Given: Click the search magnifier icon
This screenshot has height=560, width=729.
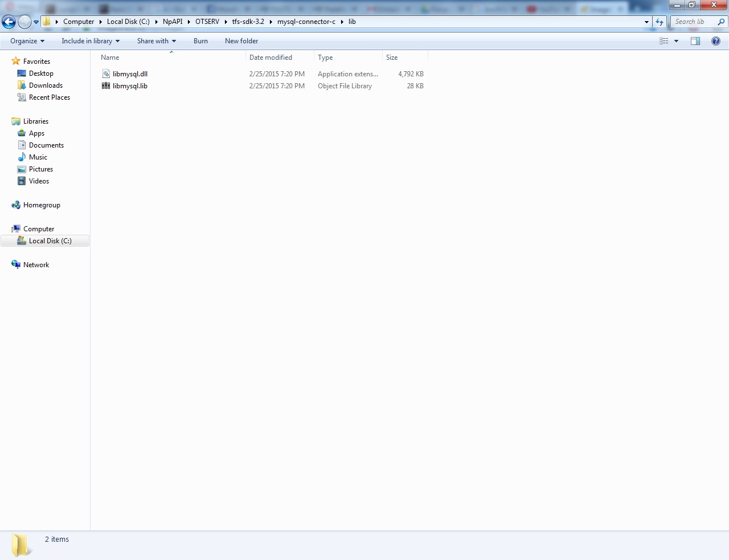Looking at the screenshot, I should [722, 22].
